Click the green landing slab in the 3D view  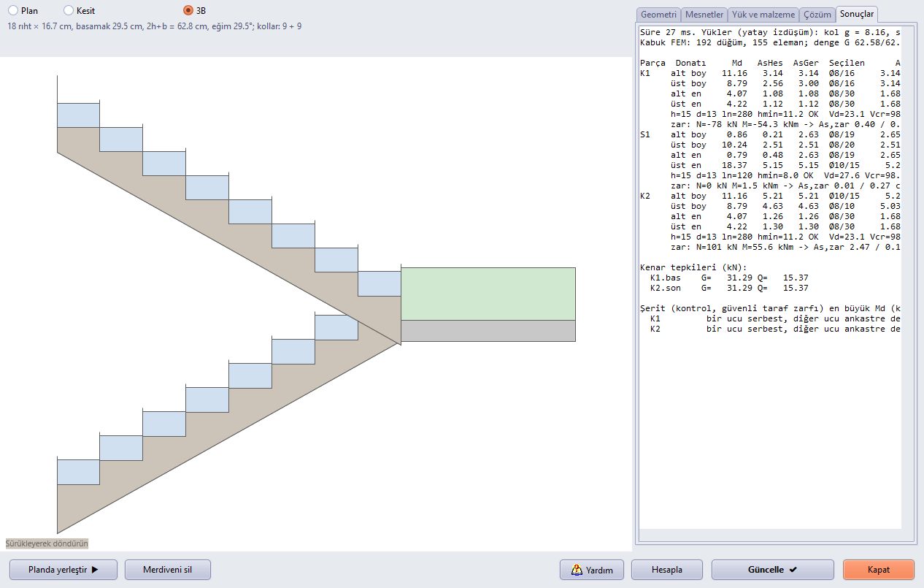coord(488,294)
